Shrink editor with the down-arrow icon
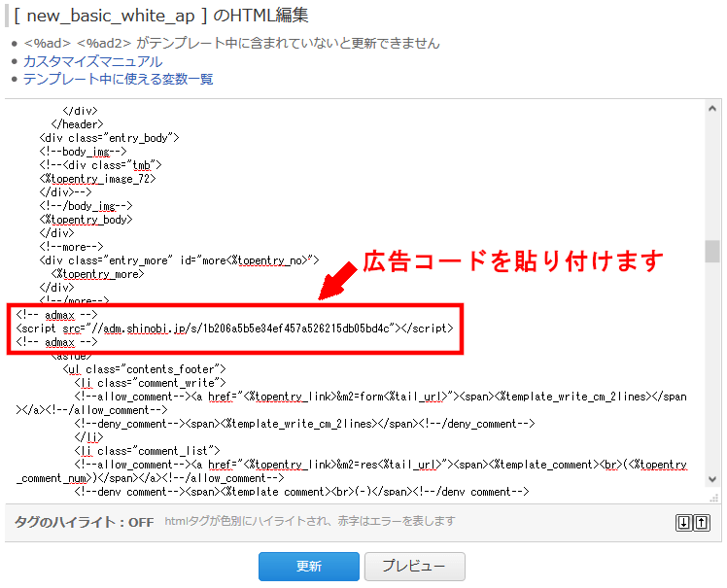Screen dimensions: 727x588 pyautogui.click(x=684, y=523)
